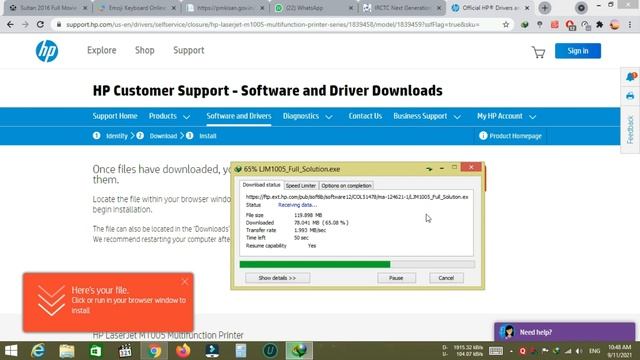The height and width of the screenshot is (360, 640).
Task: Click the HP logo in page header
Action: tap(47, 51)
